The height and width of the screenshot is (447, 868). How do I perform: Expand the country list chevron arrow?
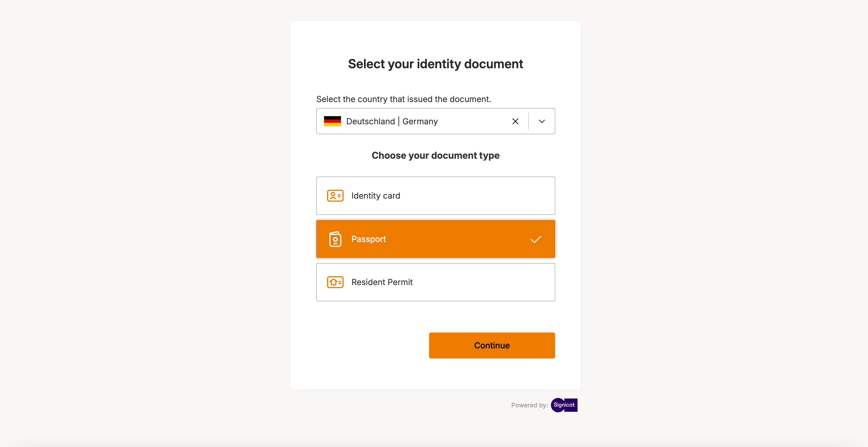[542, 121]
